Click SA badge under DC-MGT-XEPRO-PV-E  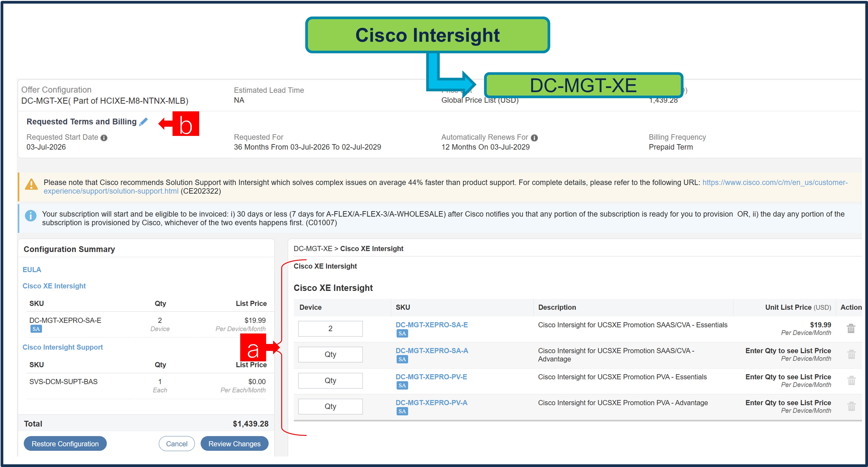(402, 386)
